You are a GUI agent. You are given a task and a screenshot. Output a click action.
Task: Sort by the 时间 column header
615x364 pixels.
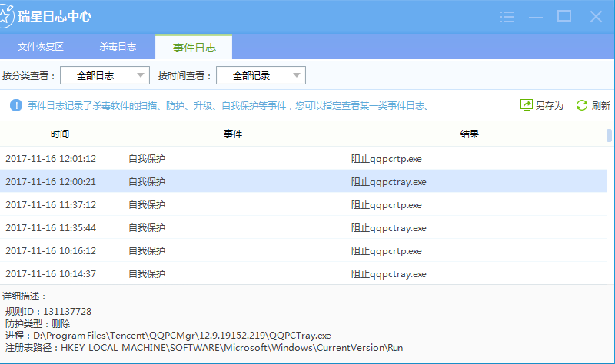60,134
